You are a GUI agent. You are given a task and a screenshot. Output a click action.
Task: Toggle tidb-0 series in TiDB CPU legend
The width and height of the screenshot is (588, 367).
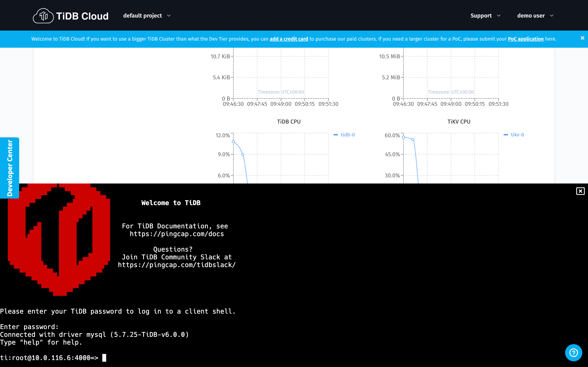(x=347, y=135)
